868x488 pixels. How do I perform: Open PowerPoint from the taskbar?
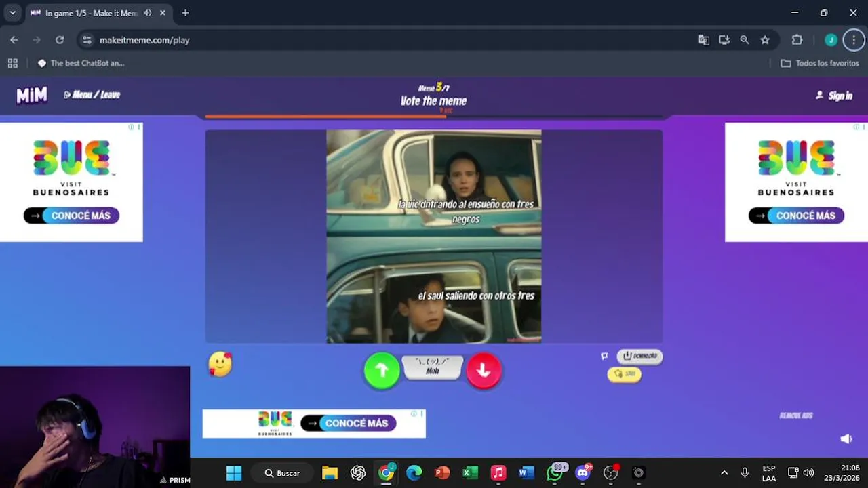coord(442,473)
